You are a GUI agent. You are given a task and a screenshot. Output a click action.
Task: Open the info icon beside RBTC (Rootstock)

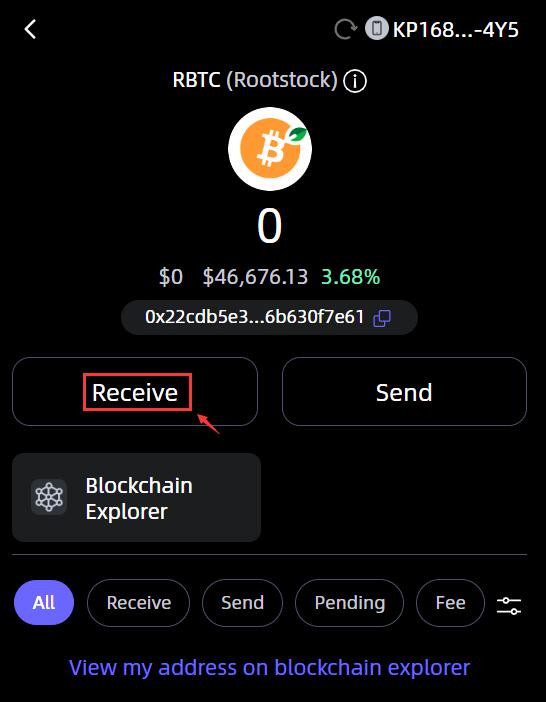pyautogui.click(x=354, y=81)
